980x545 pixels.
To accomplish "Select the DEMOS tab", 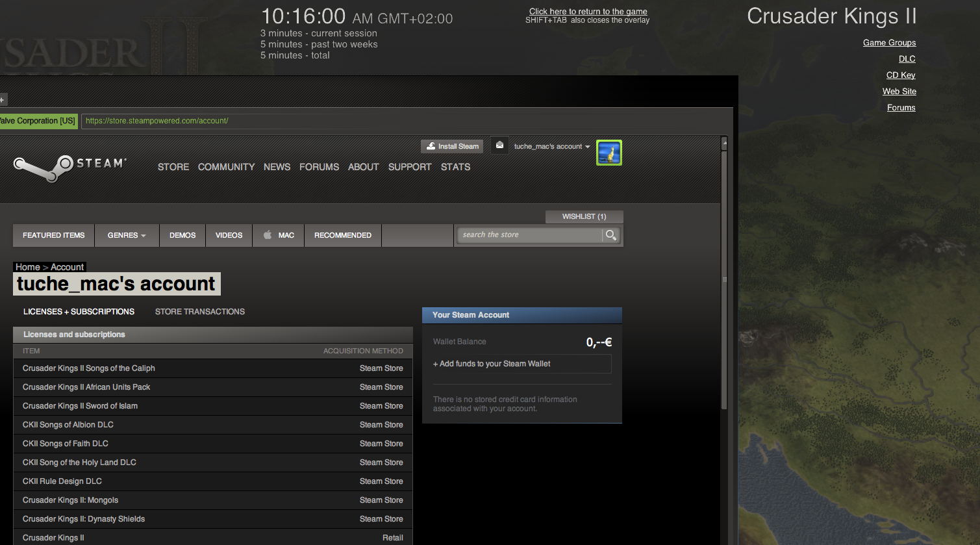I will [182, 235].
